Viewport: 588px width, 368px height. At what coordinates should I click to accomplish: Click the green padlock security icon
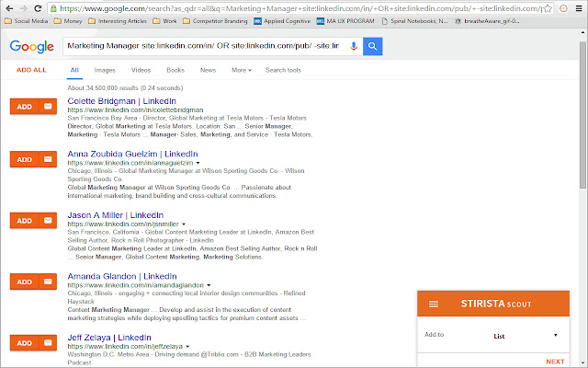pos(53,8)
